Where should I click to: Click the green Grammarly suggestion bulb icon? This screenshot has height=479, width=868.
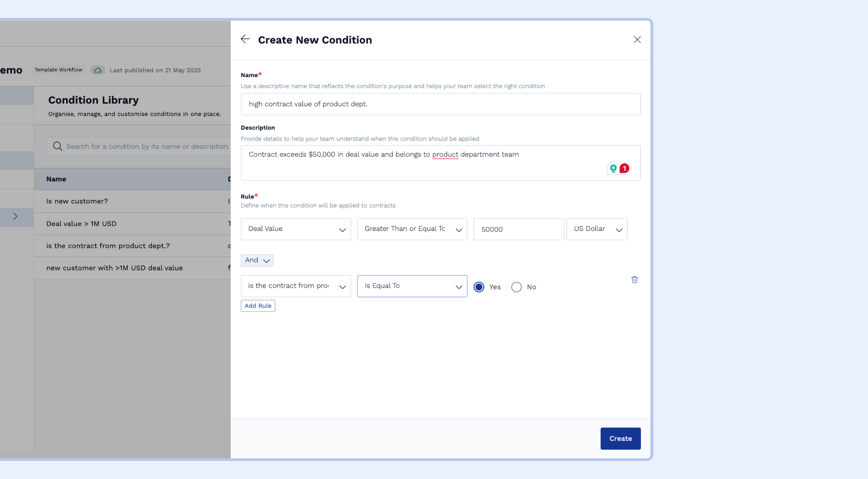pyautogui.click(x=613, y=168)
